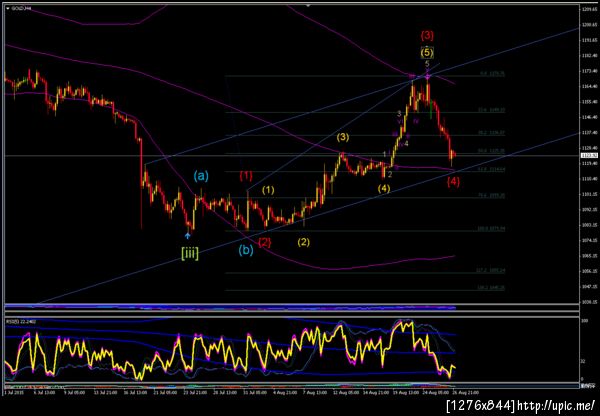This screenshot has width=600, height=416.
Task: Select the red (2) wave label
Action: [x=265, y=242]
